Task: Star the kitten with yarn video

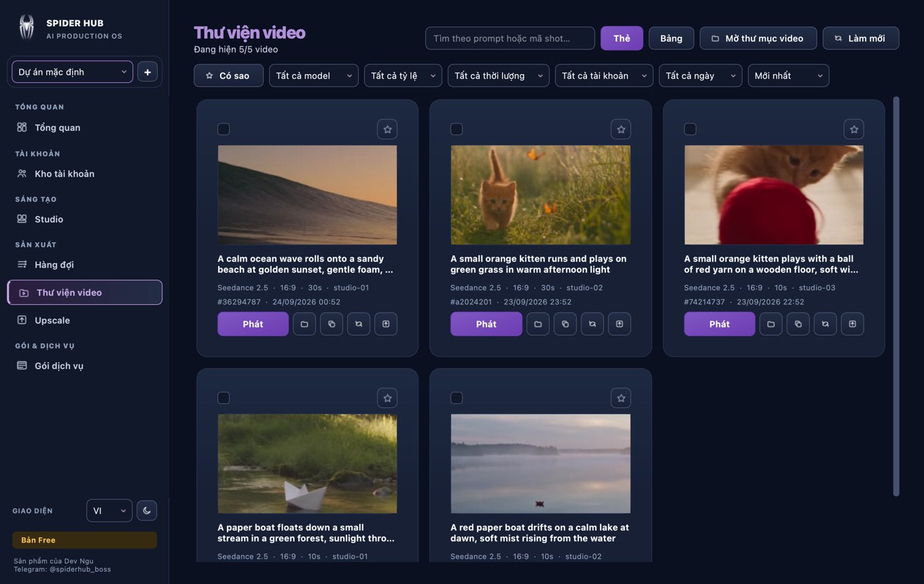Action: pos(854,129)
